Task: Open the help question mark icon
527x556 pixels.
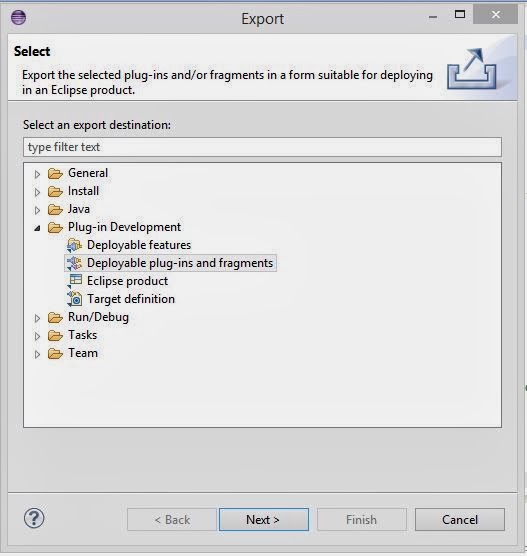Action: coord(34,518)
